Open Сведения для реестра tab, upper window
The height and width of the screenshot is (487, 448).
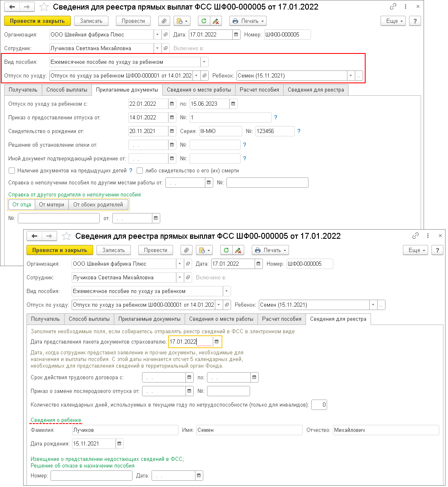316,90
